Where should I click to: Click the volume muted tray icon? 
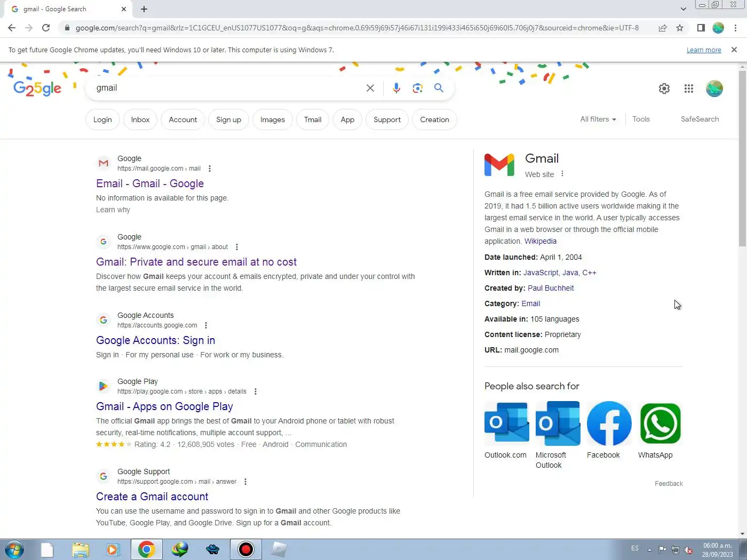(689, 550)
